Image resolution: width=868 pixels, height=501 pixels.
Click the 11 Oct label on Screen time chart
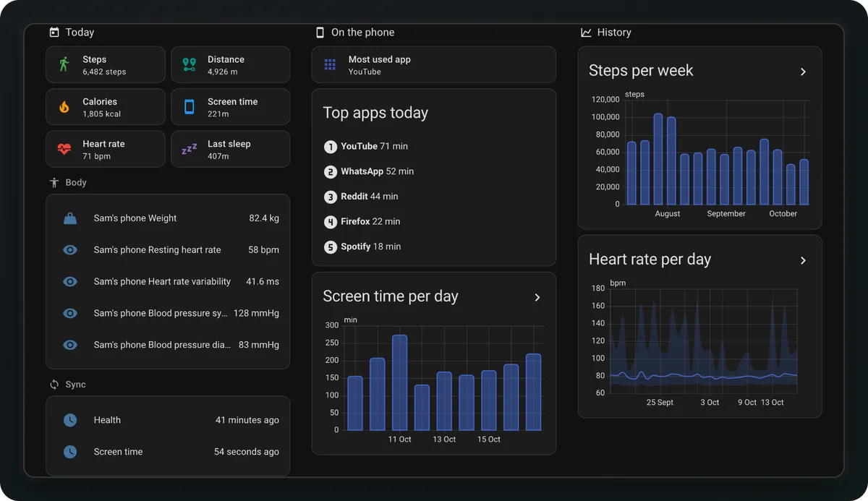(399, 440)
